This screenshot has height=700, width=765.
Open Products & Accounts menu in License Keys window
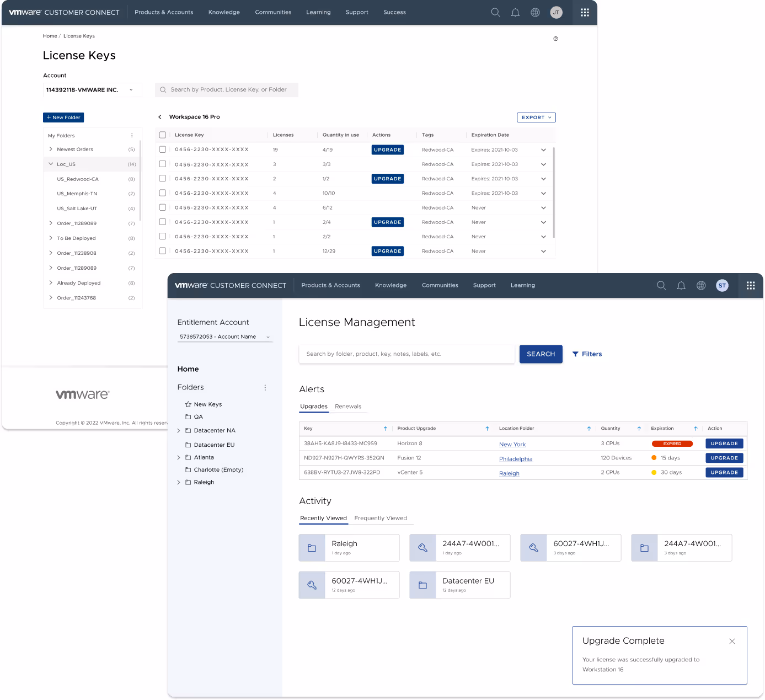(x=164, y=12)
